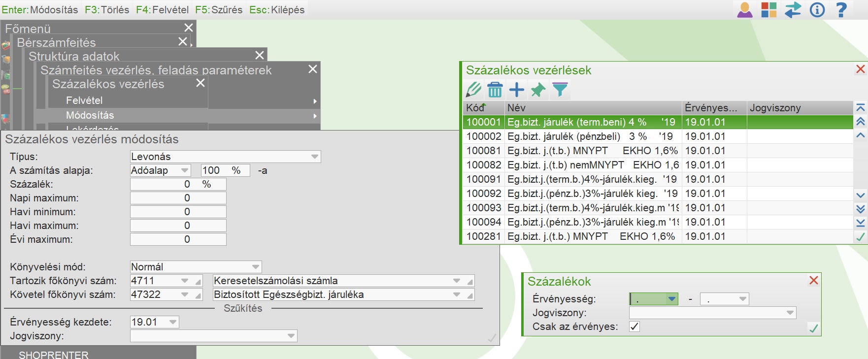Jump to first record with top arrow icon
868x359 pixels.
click(x=861, y=107)
